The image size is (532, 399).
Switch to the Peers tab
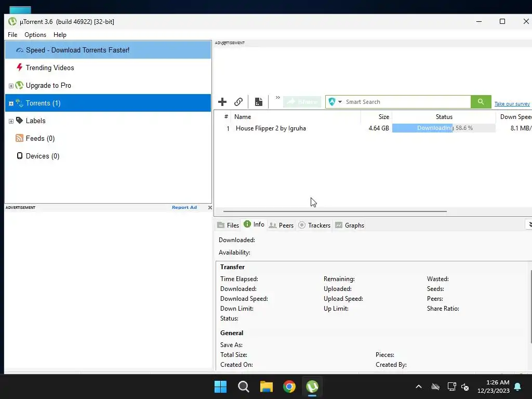(281, 225)
